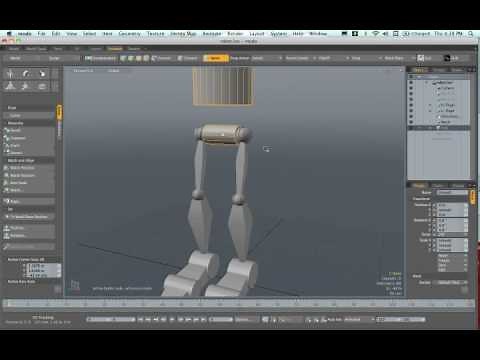Click the viewport shading style label
480x360 pixels.
[114, 71]
